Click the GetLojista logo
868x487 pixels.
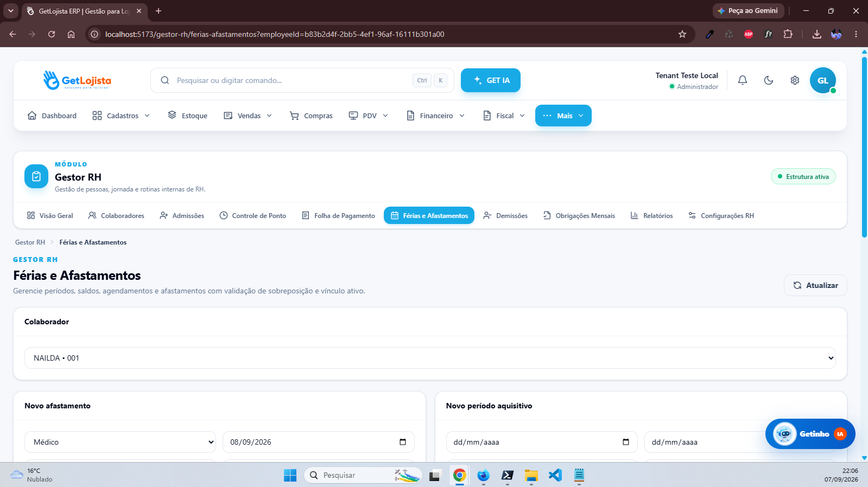coord(77,80)
